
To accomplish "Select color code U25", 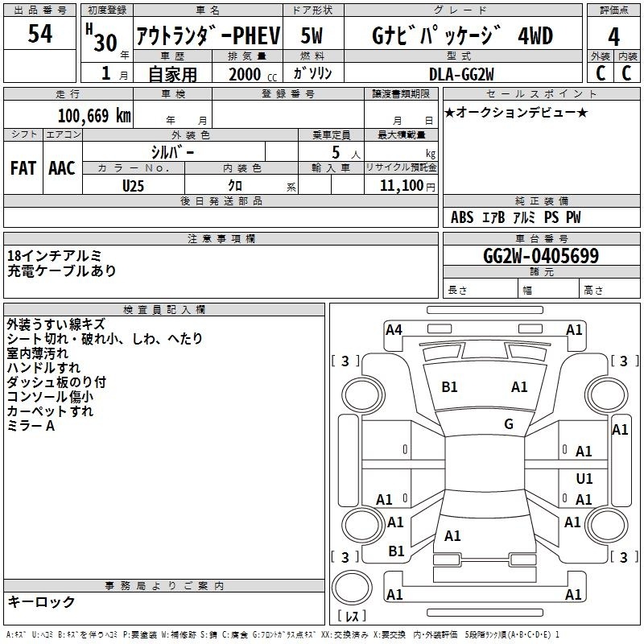I will [134, 184].
